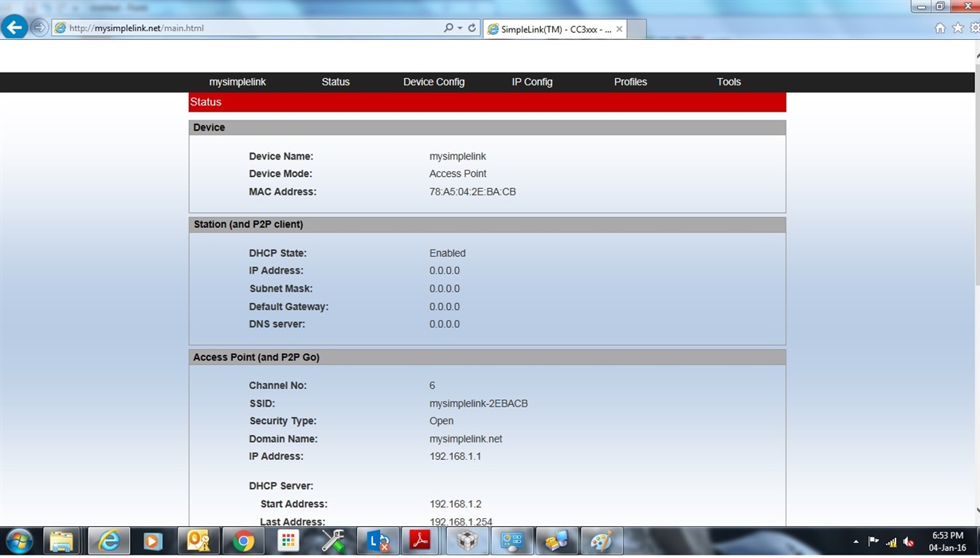Open Adobe Reader from the taskbar
The image size is (980, 558).
(x=420, y=540)
